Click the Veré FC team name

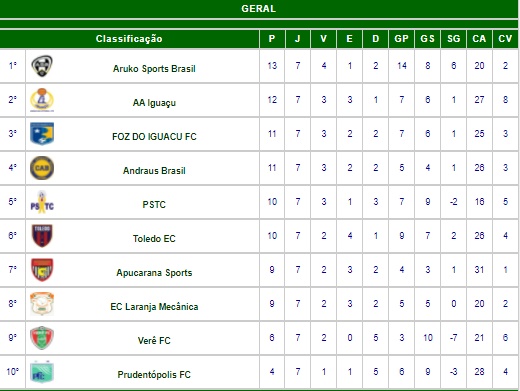click(x=154, y=341)
